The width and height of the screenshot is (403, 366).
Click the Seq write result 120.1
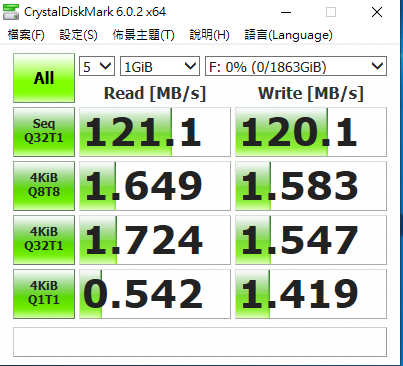click(x=311, y=132)
